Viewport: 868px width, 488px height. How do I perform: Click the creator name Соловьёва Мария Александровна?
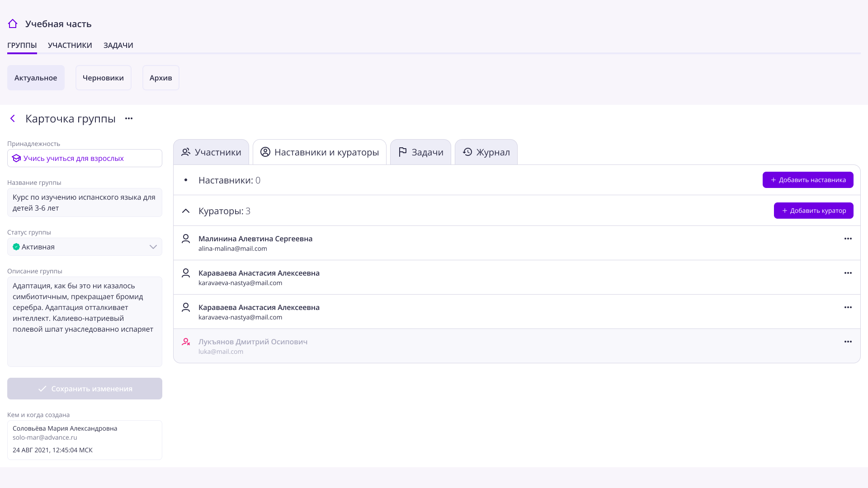click(65, 428)
